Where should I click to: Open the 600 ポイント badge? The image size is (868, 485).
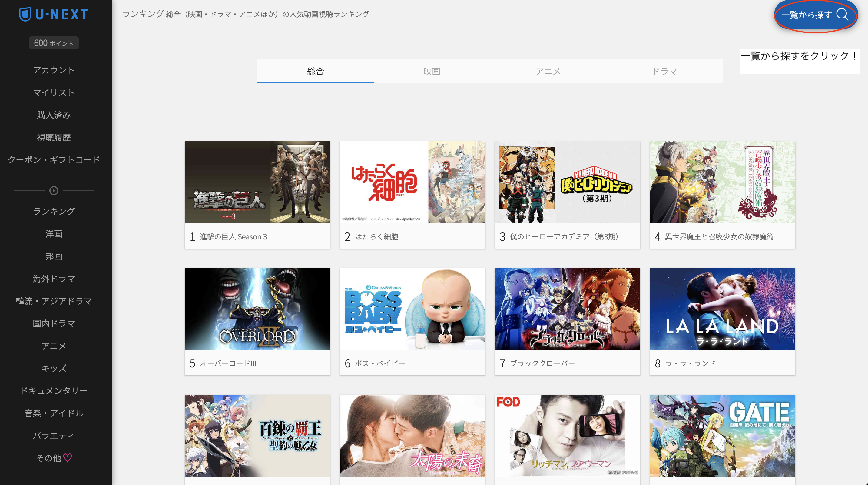54,43
